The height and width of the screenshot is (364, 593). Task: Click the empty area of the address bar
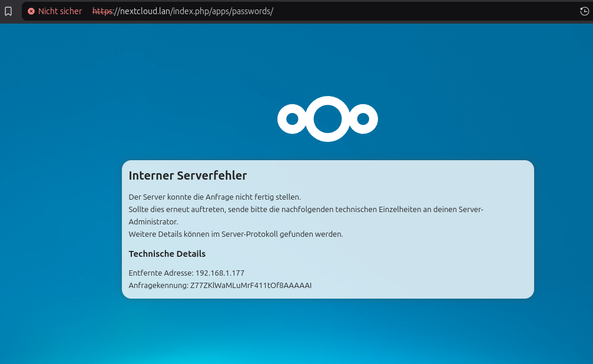tap(424, 11)
